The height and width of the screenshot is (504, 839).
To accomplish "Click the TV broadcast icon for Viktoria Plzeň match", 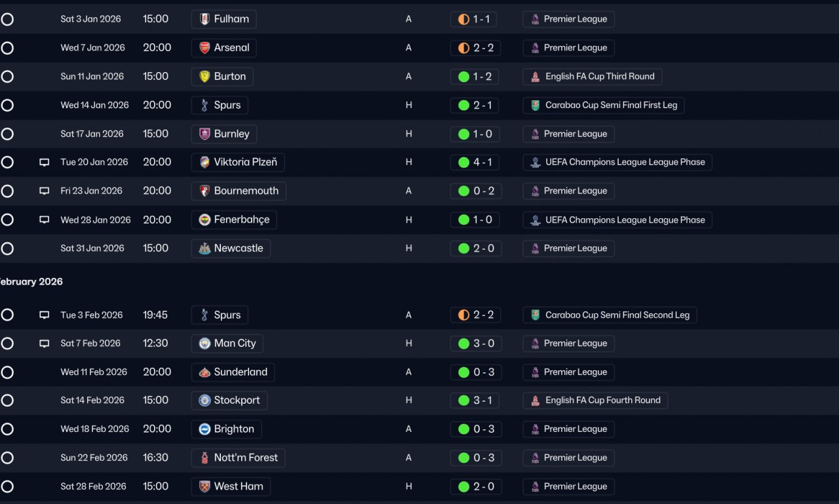I will pos(45,163).
